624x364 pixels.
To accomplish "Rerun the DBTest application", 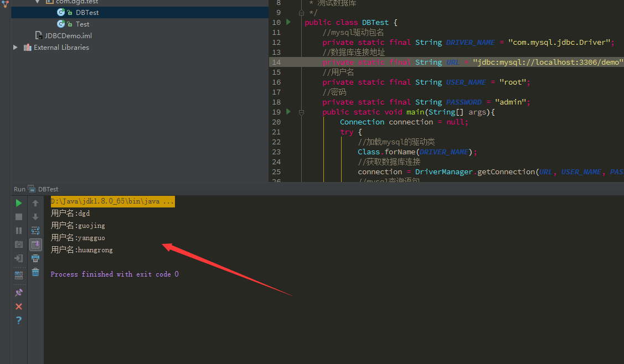I will pyautogui.click(x=18, y=202).
